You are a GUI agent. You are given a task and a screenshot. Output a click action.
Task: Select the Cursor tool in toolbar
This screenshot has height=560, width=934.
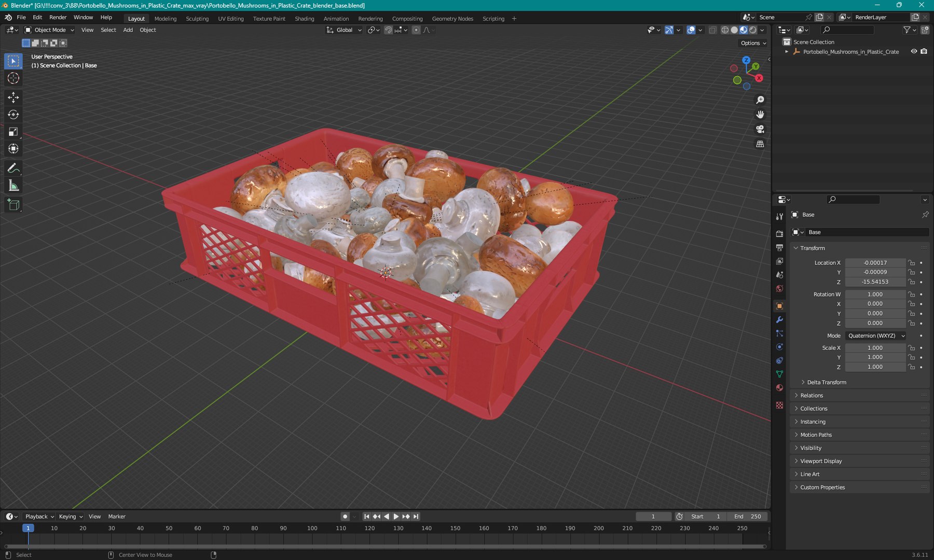click(x=13, y=78)
